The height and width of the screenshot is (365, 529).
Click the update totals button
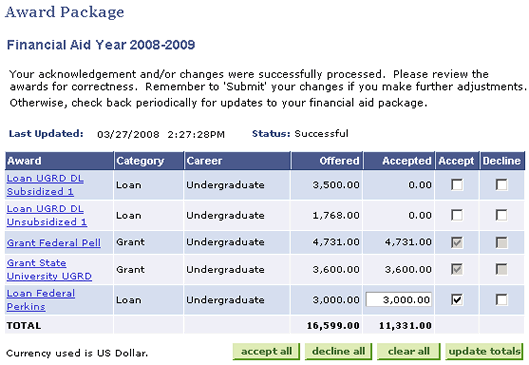pos(484,352)
